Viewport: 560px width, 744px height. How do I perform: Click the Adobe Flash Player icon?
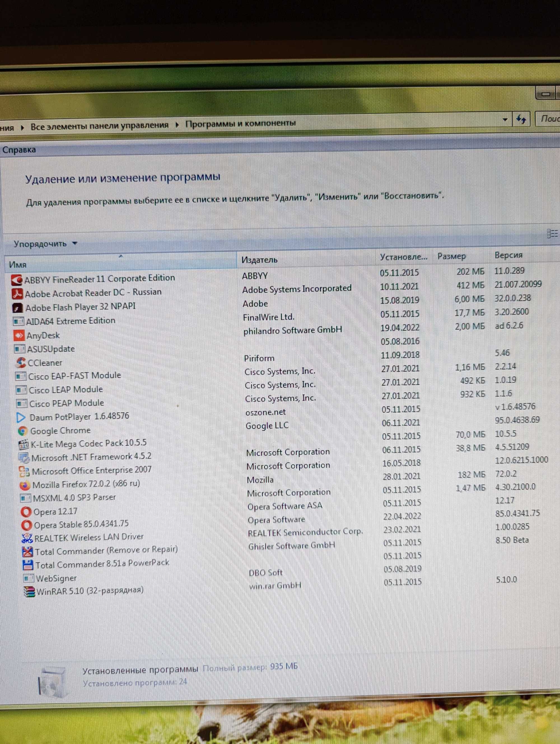pos(17,308)
